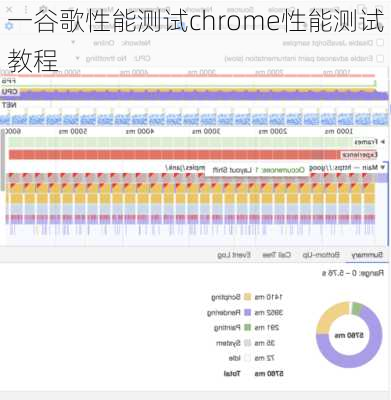Image resolution: width=391 pixels, height=400 pixels.
Task: Click the 3952 ms Rendering value
Action: click(269, 312)
